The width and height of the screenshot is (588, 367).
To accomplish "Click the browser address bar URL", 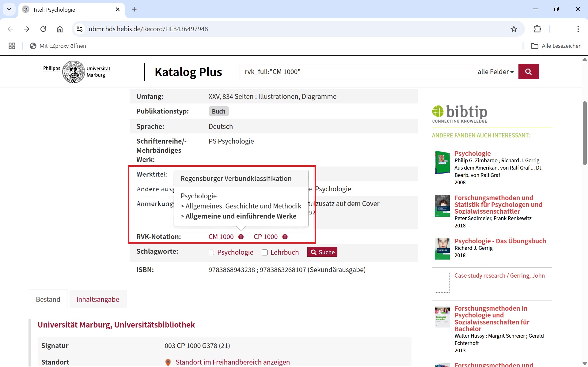I will pyautogui.click(x=148, y=29).
